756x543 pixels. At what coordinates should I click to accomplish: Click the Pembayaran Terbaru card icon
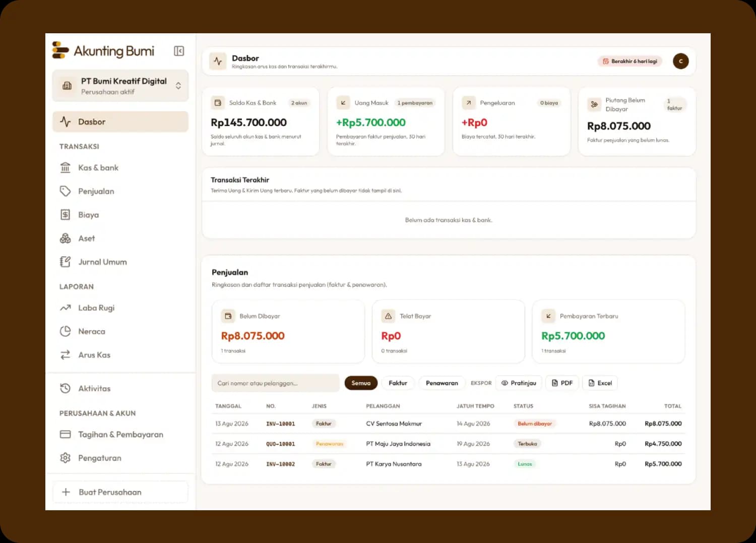tap(548, 316)
